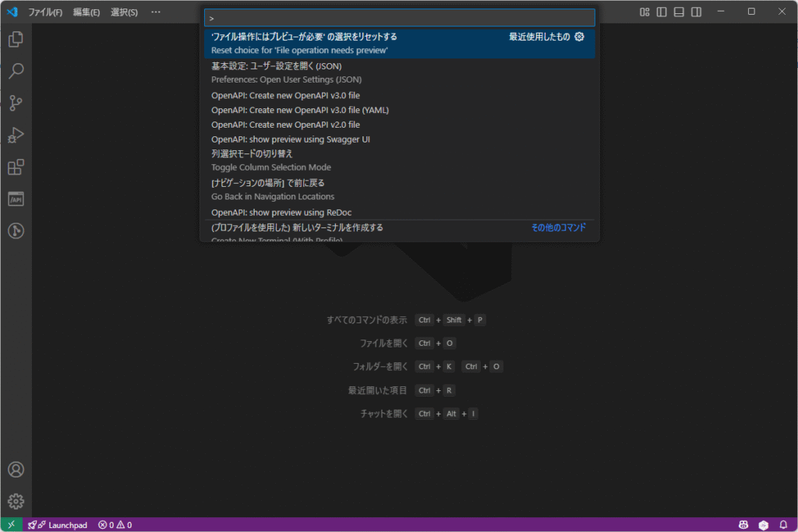Image resolution: width=798 pixels, height=532 pixels.
Task: Run Reset choice for 'File operation needs preview'
Action: click(400, 44)
